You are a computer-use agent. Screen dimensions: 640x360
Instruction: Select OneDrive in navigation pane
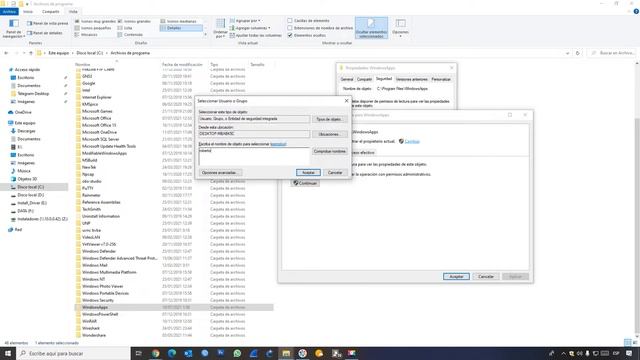23,112
